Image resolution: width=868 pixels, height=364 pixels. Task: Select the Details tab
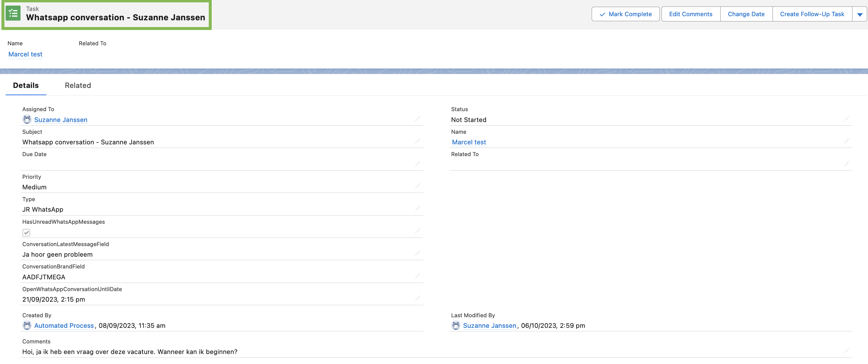(x=26, y=85)
